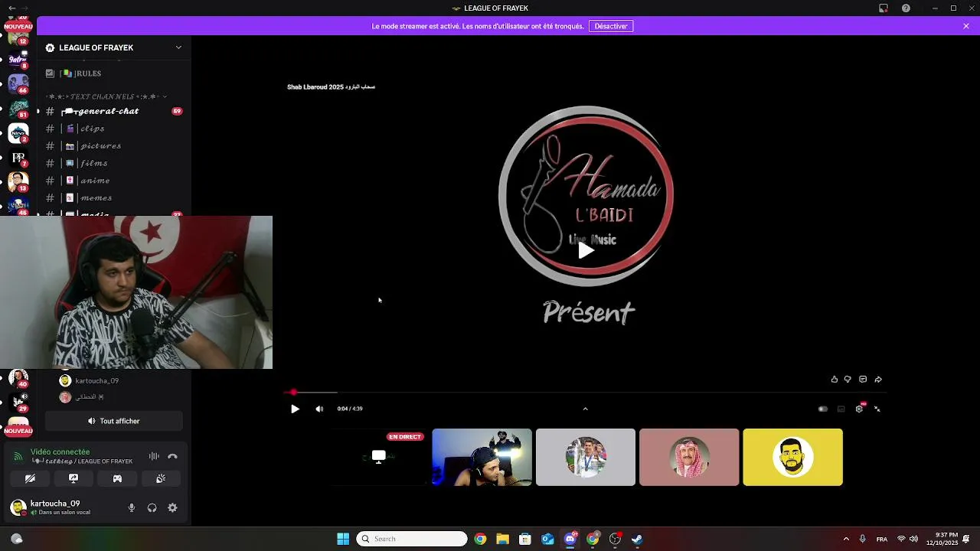
Task: Click Désactiver to turn off streamer mode
Action: pos(611,26)
